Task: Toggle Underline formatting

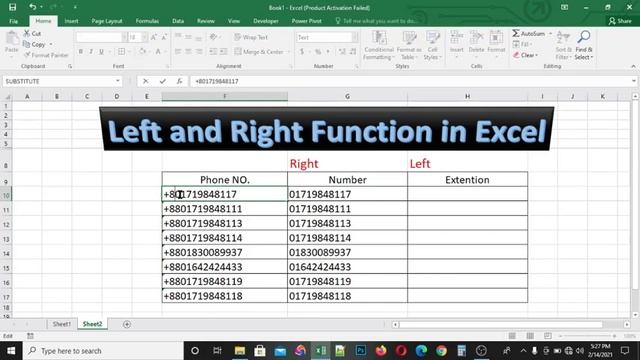Action: click(x=101, y=51)
